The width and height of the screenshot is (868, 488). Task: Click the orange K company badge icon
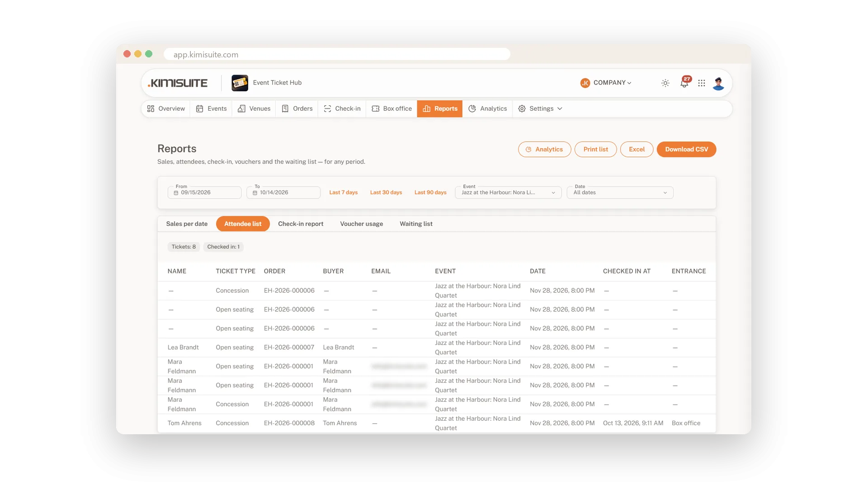click(585, 83)
